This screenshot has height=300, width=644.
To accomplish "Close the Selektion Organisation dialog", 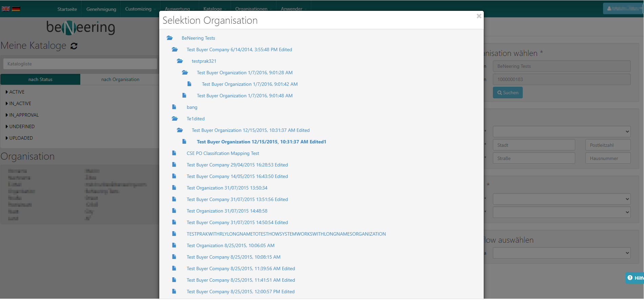I will click(x=479, y=16).
